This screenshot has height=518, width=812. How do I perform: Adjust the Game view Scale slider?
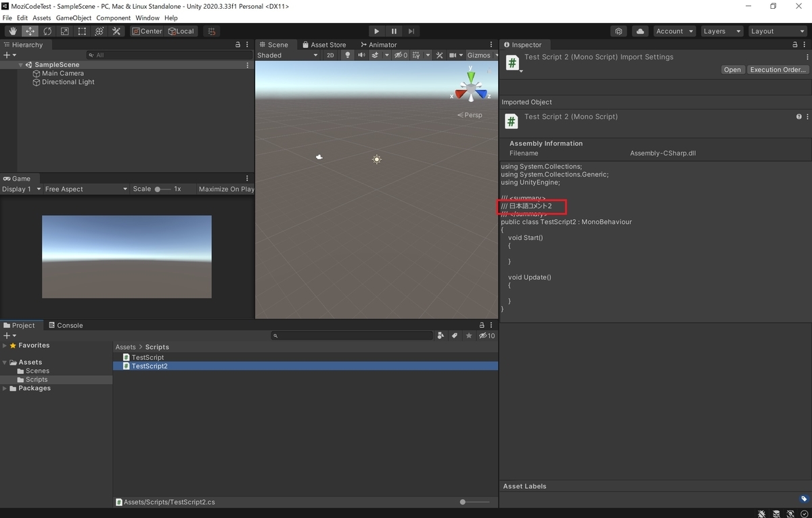coord(162,189)
